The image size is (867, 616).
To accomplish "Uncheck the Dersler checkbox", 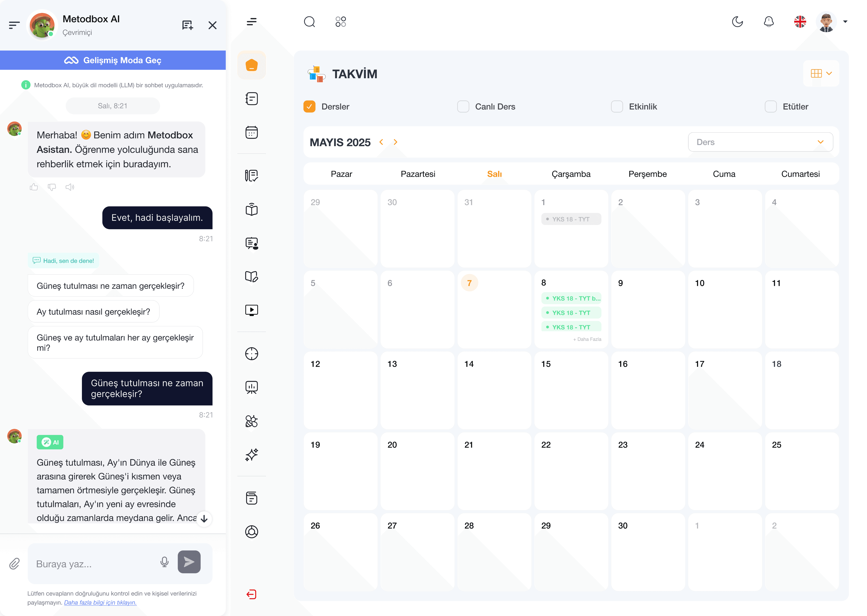I will [x=309, y=107].
